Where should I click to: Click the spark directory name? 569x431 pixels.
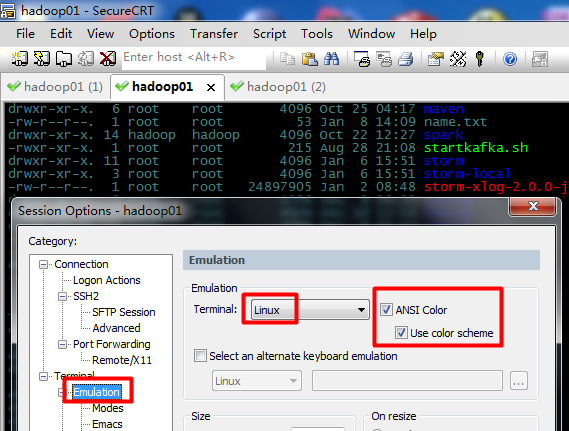pos(443,135)
